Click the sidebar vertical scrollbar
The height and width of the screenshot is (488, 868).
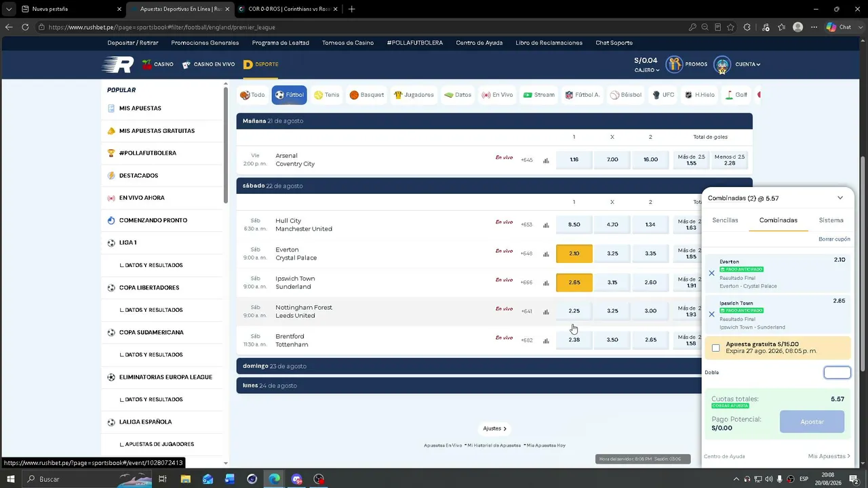tap(226, 145)
